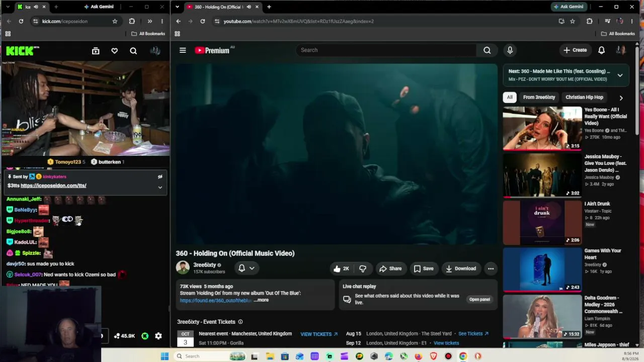Reload the YouTube page
The height and width of the screenshot is (362, 644).
(x=202, y=21)
